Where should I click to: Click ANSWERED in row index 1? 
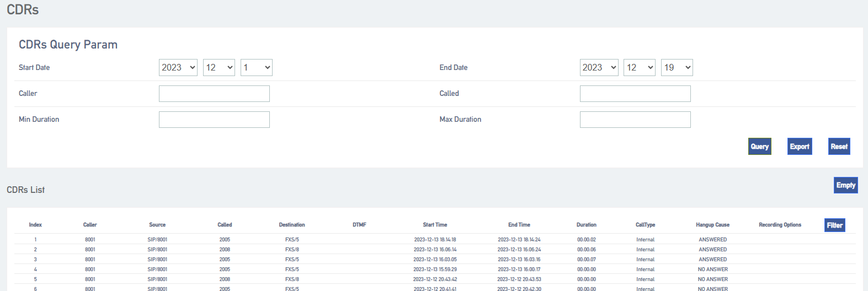pos(713,240)
